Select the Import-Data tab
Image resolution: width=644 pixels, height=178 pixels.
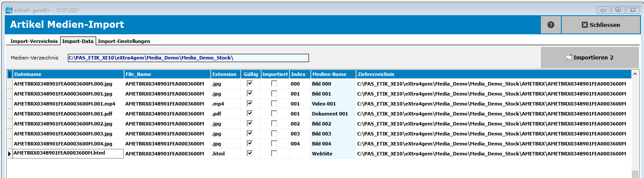click(x=78, y=41)
